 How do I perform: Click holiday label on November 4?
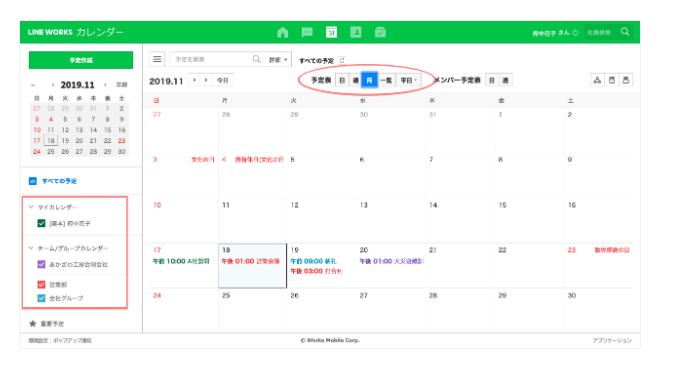[x=259, y=160]
